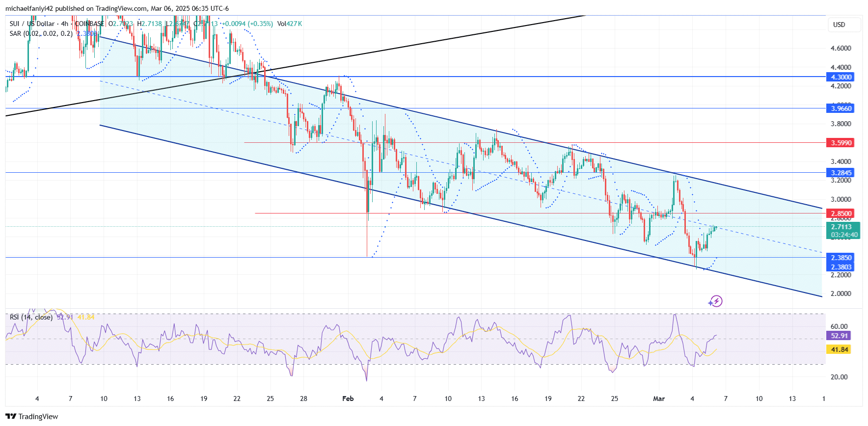The width and height of the screenshot is (868, 426).
Task: Click the 28 date label on time axis
Action: [303, 399]
